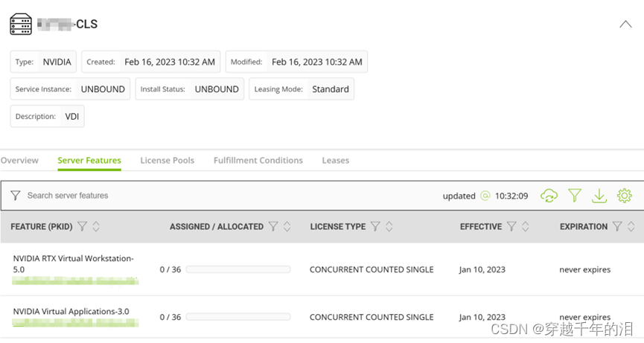Click the Jan 10, 2023 date in the Virtual Applications row
The height and width of the screenshot is (343, 644).
click(482, 317)
